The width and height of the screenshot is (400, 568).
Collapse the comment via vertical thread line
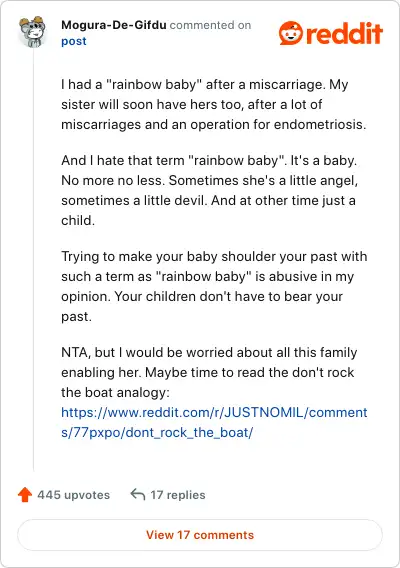[x=33, y=261]
